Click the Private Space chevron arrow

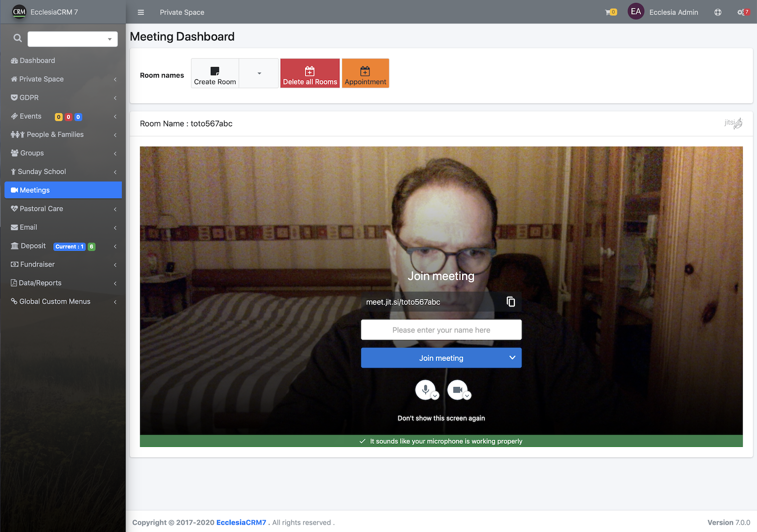pos(115,79)
